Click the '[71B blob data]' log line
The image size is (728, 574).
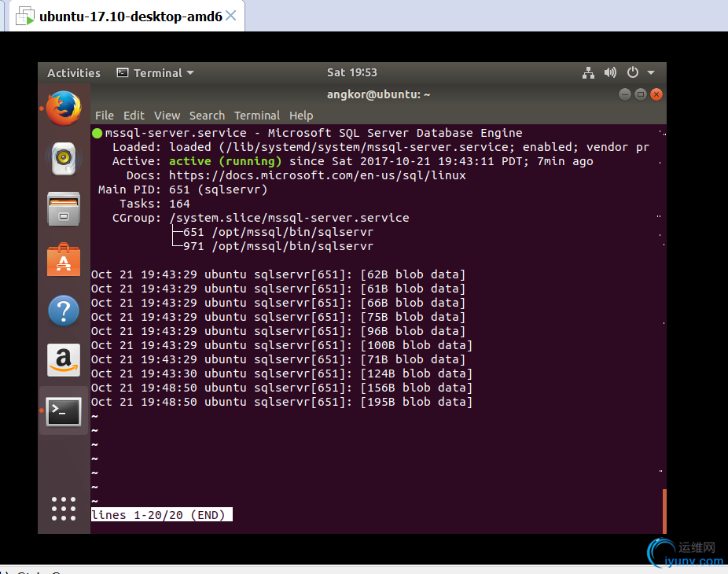(278, 359)
